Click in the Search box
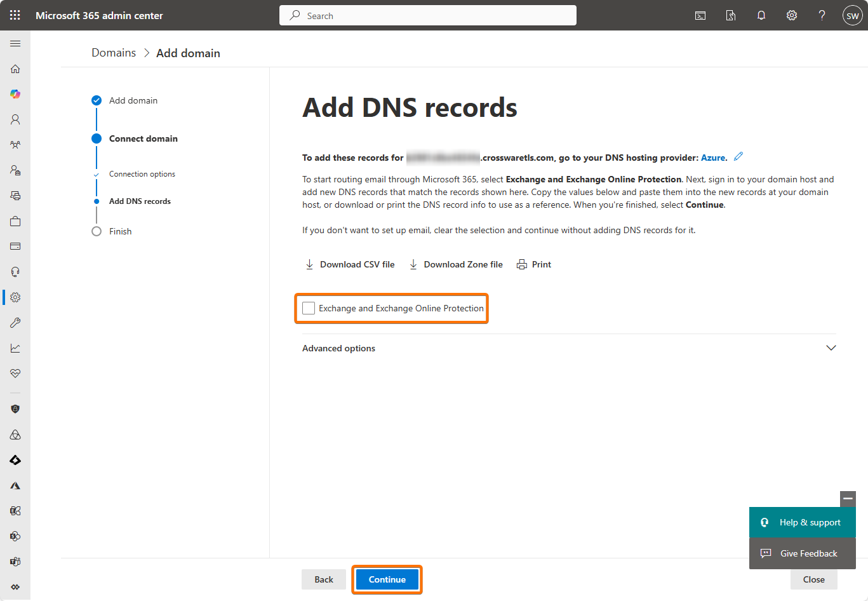The width and height of the screenshot is (868, 601). [428, 15]
